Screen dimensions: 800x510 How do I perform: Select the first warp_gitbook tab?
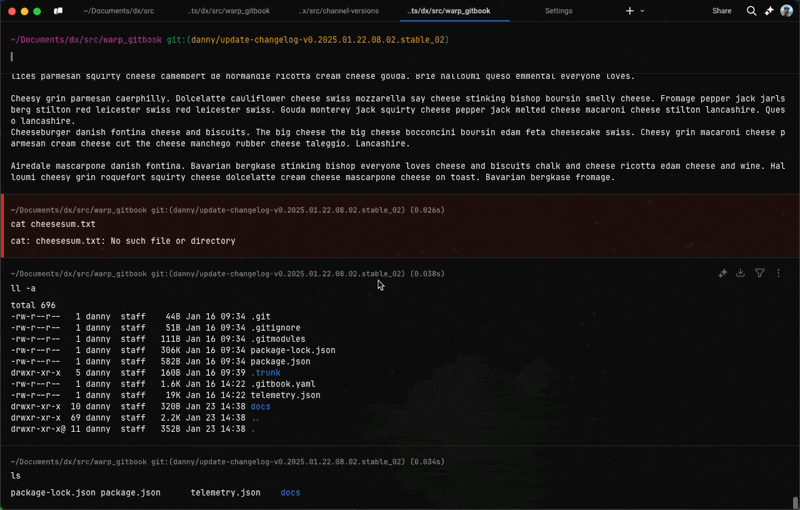(x=228, y=11)
